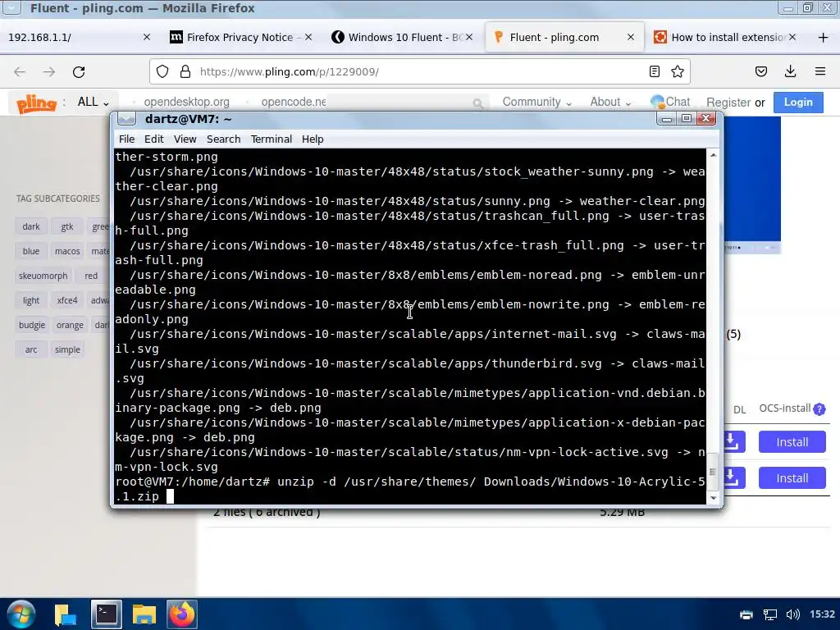This screenshot has width=840, height=630.
Task: Click the taskbar clock showing 15:32
Action: point(822,614)
